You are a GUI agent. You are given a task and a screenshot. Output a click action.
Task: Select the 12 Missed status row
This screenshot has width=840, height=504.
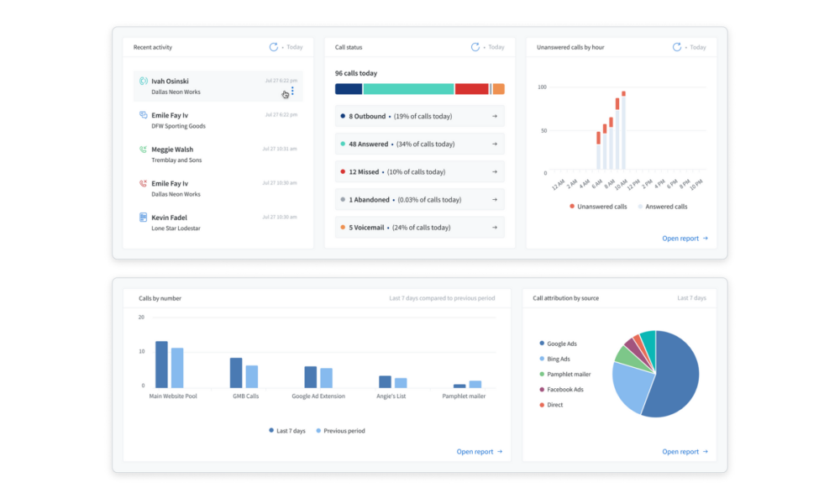419,172
